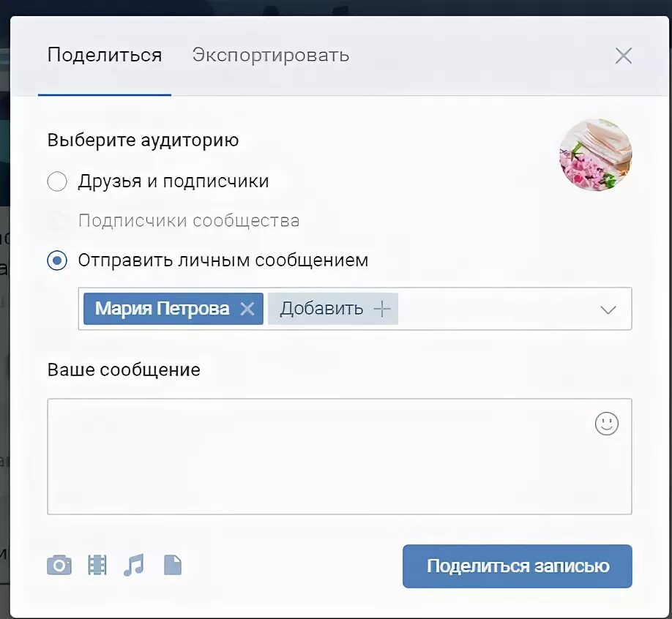Switch to the Экспортировать tab
Viewport: 672px width, 619px height.
270,56
